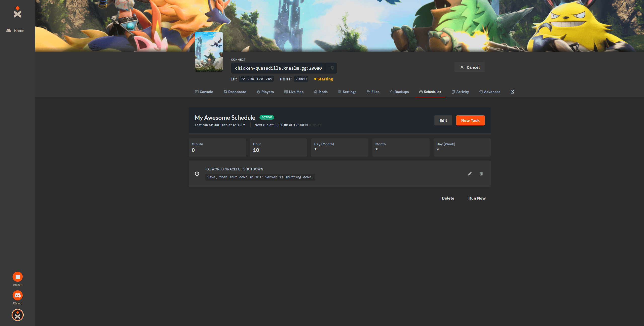
Task: Open the Advanced tab
Action: coord(490,92)
